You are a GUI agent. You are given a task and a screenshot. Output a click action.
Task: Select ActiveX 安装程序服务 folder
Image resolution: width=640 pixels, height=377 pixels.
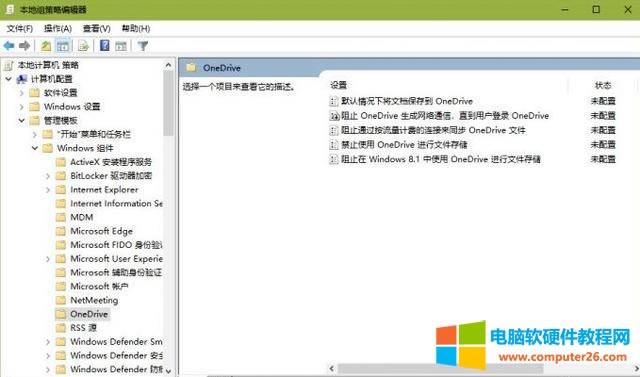click(111, 162)
